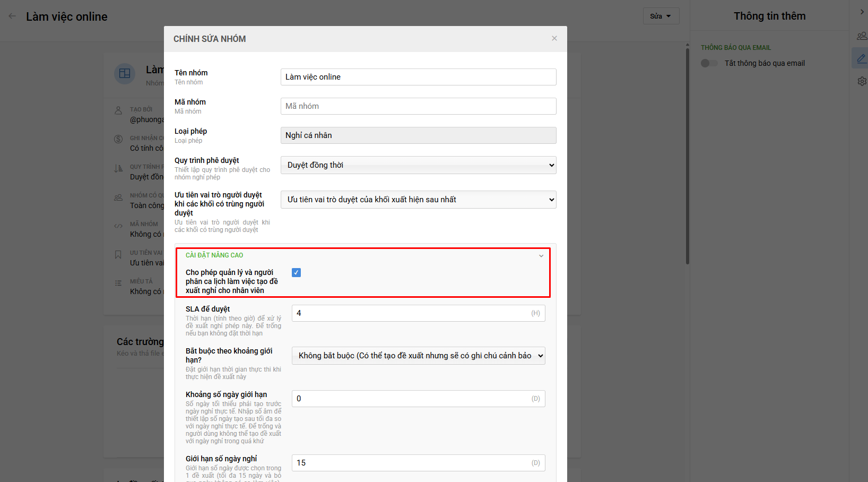Click the SLA để duyệt field
This screenshot has height=482, width=868.
[418, 313]
